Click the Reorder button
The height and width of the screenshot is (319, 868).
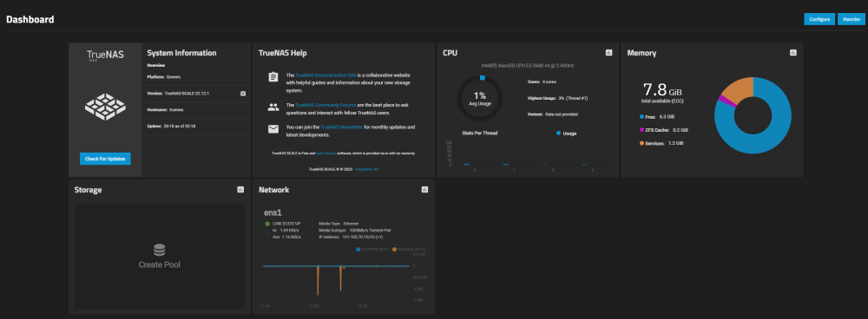point(852,19)
